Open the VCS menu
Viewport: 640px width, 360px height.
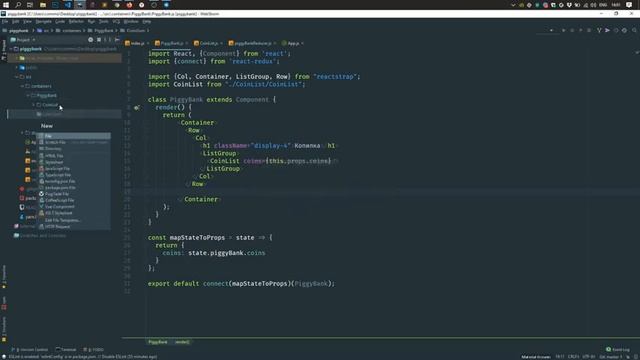(x=116, y=21)
